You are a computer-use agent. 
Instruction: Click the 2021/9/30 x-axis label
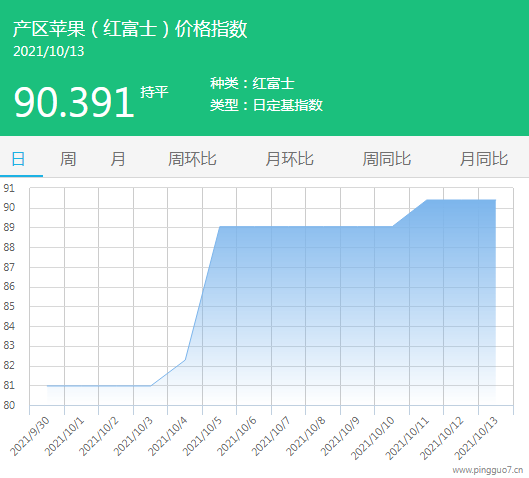(x=30, y=436)
